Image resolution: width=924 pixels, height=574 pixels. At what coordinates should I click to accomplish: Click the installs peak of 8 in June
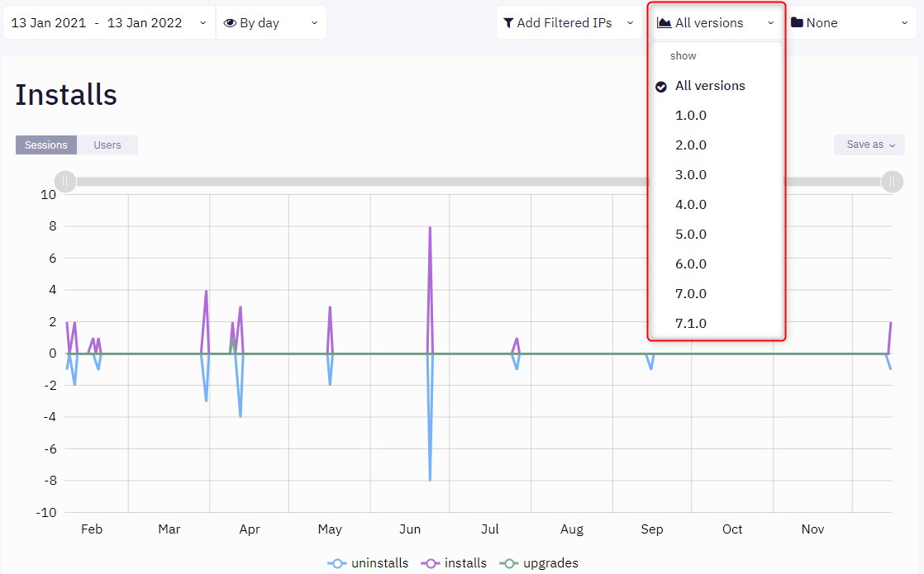coord(430,227)
